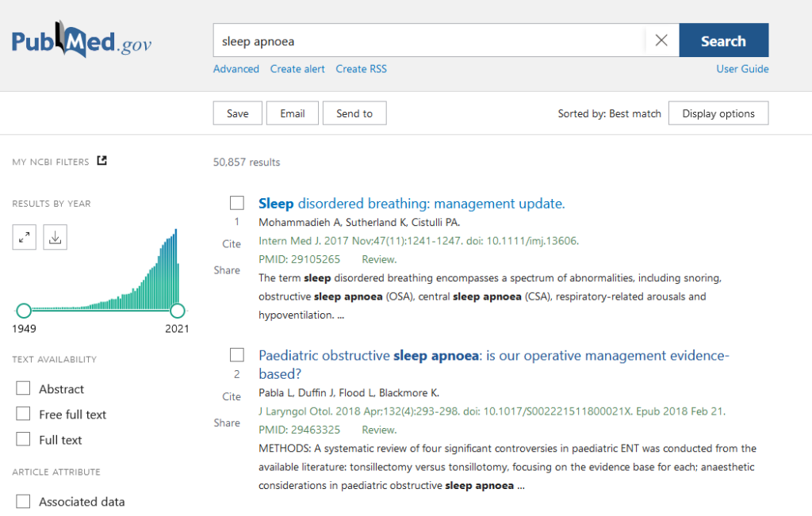
Task: Grab the 1949 start year slider handle
Action: point(24,310)
